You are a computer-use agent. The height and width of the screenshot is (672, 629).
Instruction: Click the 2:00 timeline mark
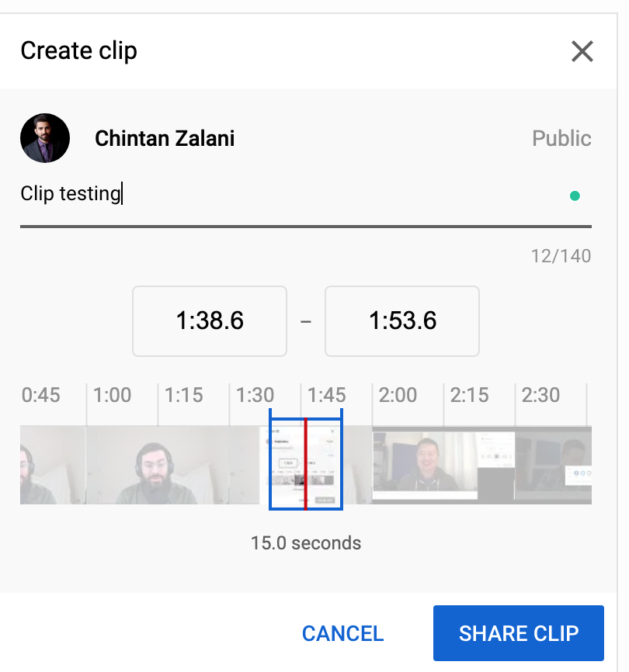coord(398,395)
